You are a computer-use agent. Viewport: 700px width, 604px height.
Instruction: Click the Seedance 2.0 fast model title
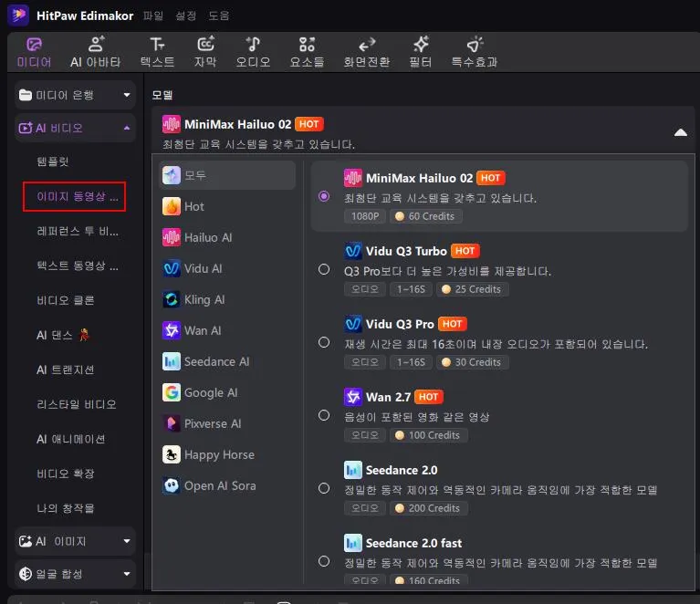click(x=413, y=543)
